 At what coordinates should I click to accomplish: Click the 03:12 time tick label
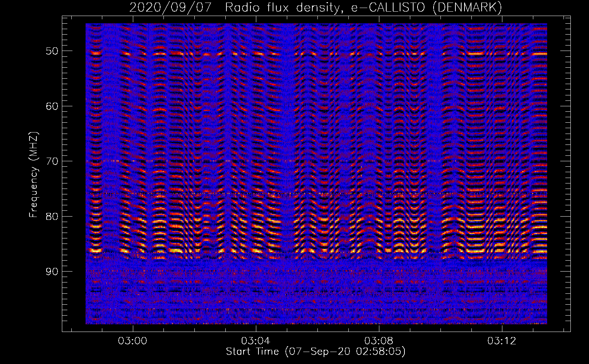(x=502, y=341)
